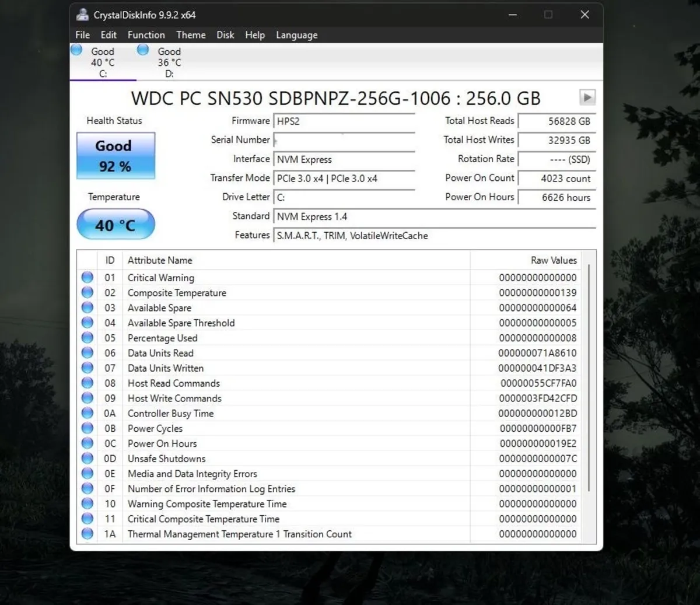Click the status orb for Media and Data Integrity Errors
700x605 pixels.
87,473
